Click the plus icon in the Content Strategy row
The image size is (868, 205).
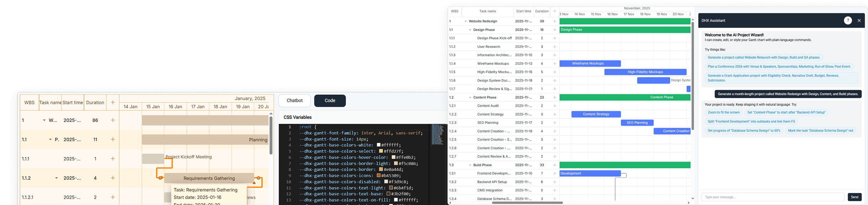pyautogui.click(x=555, y=114)
